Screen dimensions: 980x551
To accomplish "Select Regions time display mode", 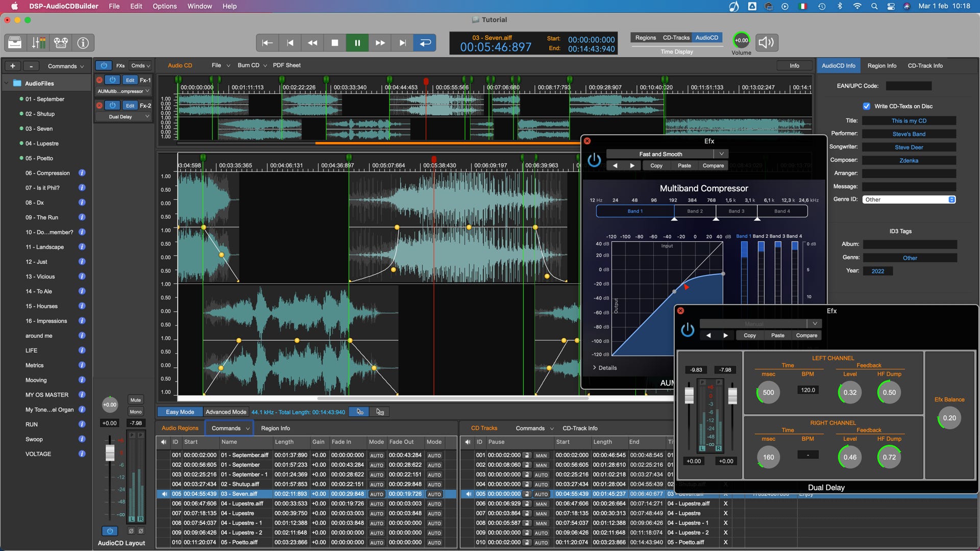I will click(x=645, y=38).
